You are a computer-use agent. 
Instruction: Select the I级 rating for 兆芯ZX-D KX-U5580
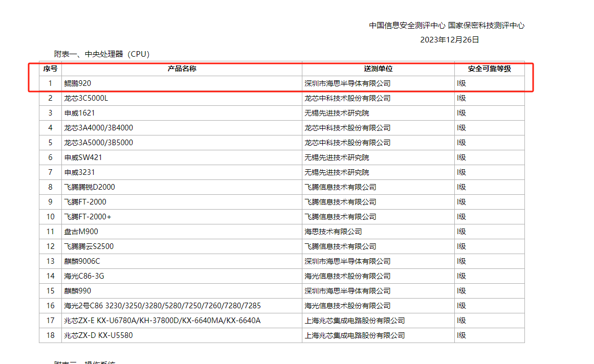pyautogui.click(x=461, y=335)
